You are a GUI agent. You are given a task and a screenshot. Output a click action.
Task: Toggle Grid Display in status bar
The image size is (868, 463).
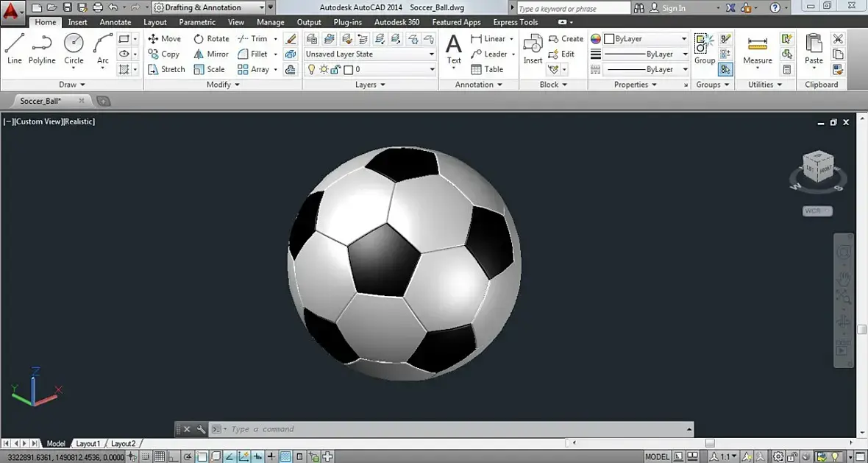159,457
